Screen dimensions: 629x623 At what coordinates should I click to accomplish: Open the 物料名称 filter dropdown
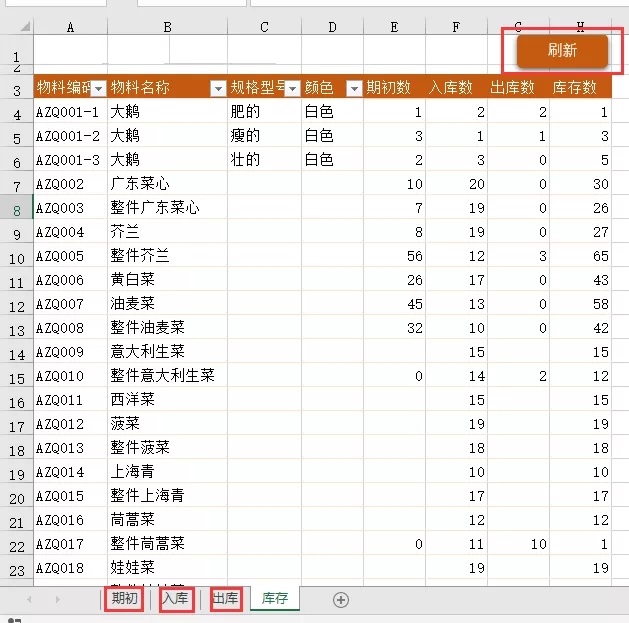(218, 88)
